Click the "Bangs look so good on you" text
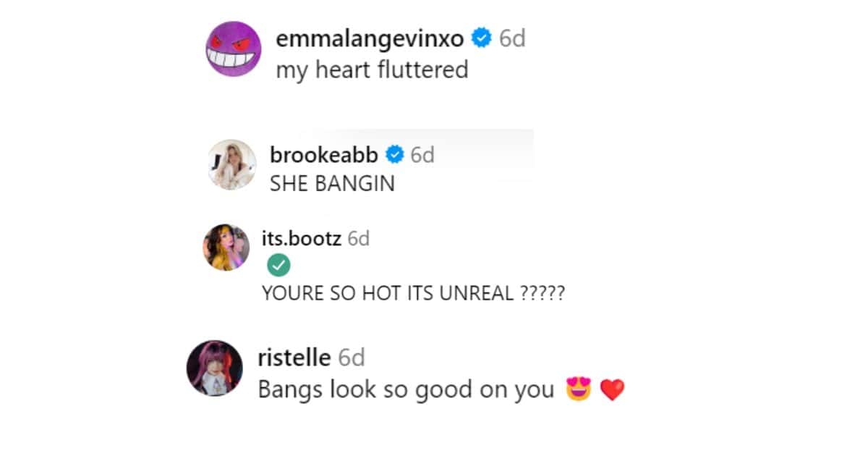The height and width of the screenshot is (456, 868). [406, 390]
